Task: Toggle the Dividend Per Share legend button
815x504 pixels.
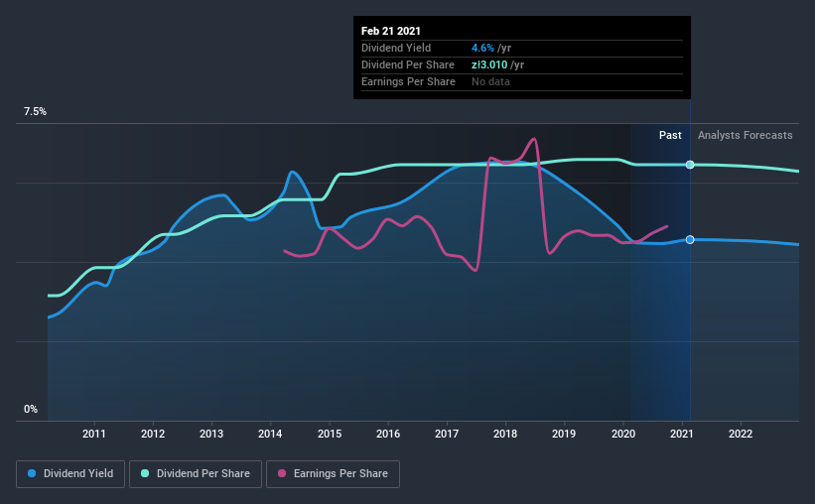Action: 196,474
